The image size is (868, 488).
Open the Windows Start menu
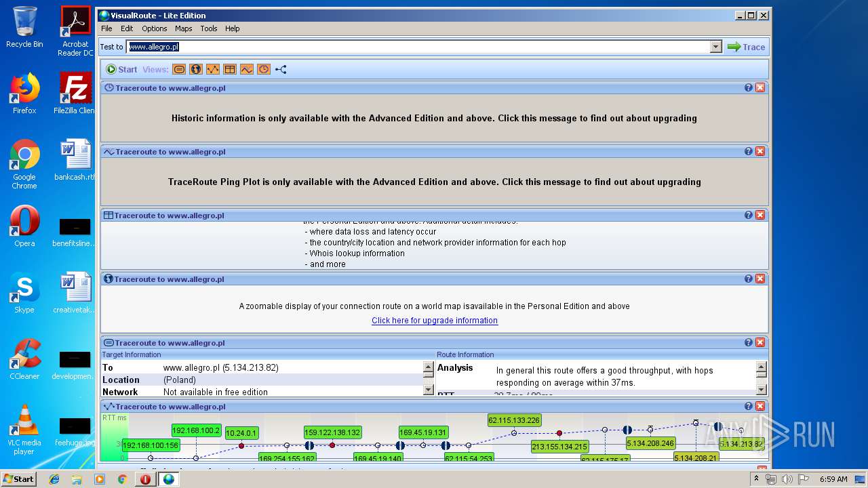(19, 479)
